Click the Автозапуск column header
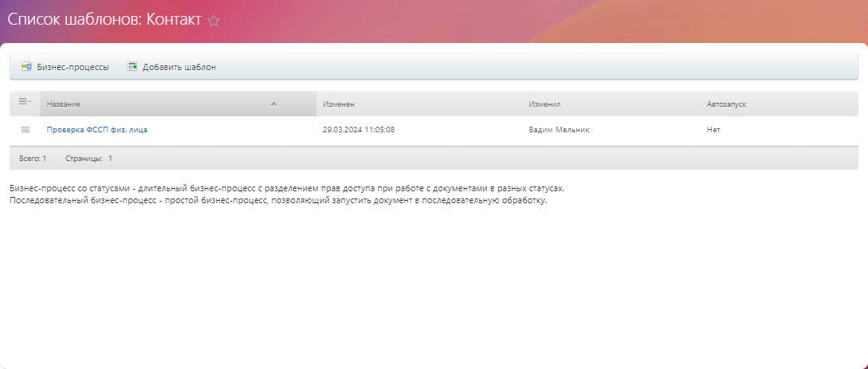 click(x=726, y=104)
